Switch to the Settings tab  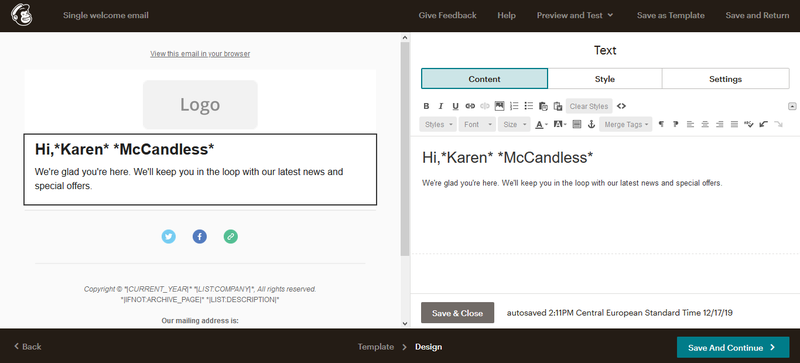click(x=725, y=79)
